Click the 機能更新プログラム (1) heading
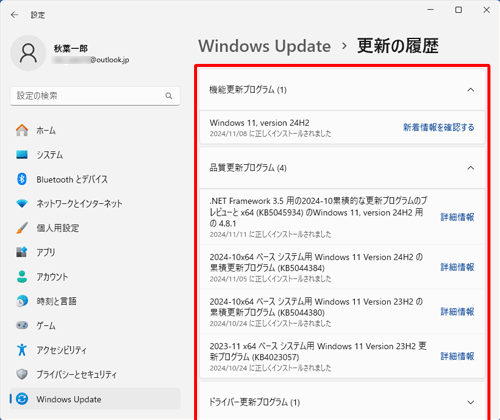 click(248, 90)
